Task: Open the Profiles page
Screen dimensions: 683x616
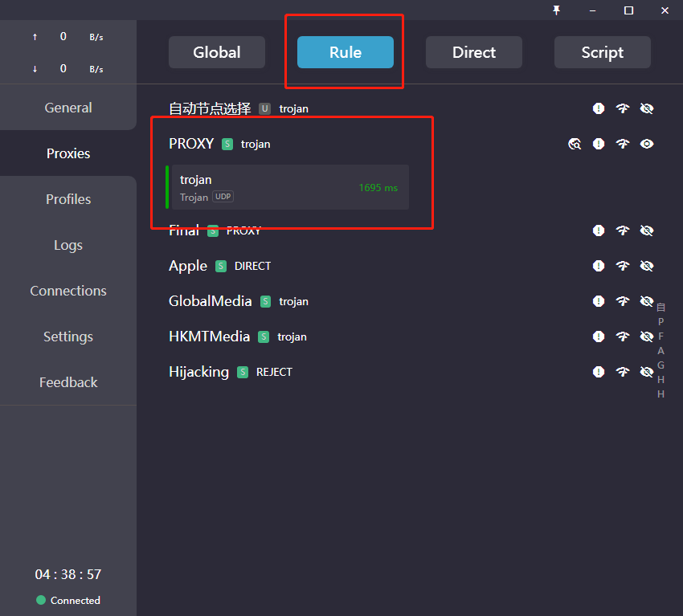Action: tap(68, 199)
